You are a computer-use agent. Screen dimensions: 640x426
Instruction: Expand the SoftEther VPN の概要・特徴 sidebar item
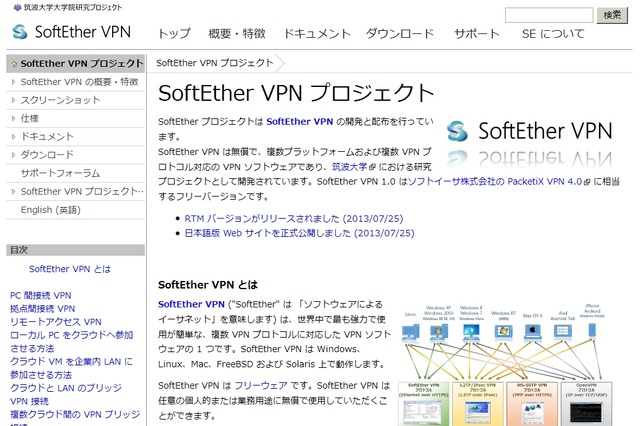[x=13, y=82]
